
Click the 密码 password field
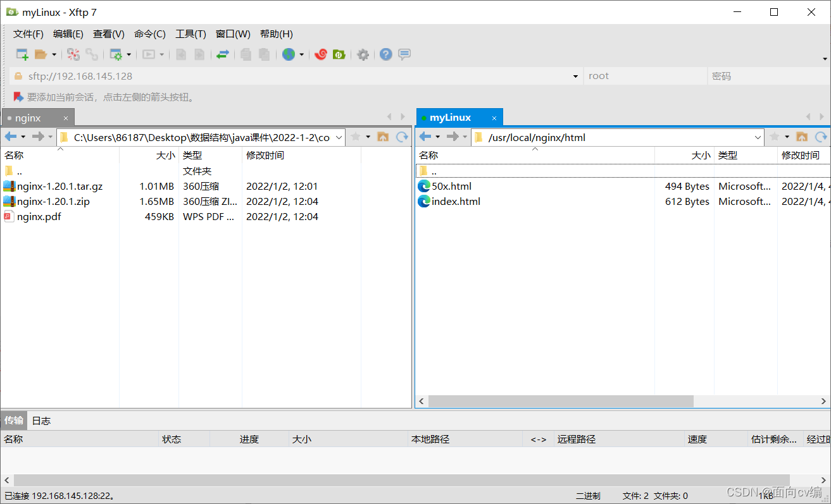(x=768, y=77)
